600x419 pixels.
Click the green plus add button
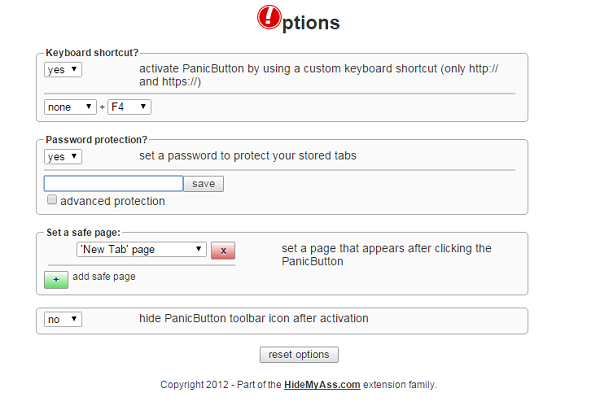point(57,279)
